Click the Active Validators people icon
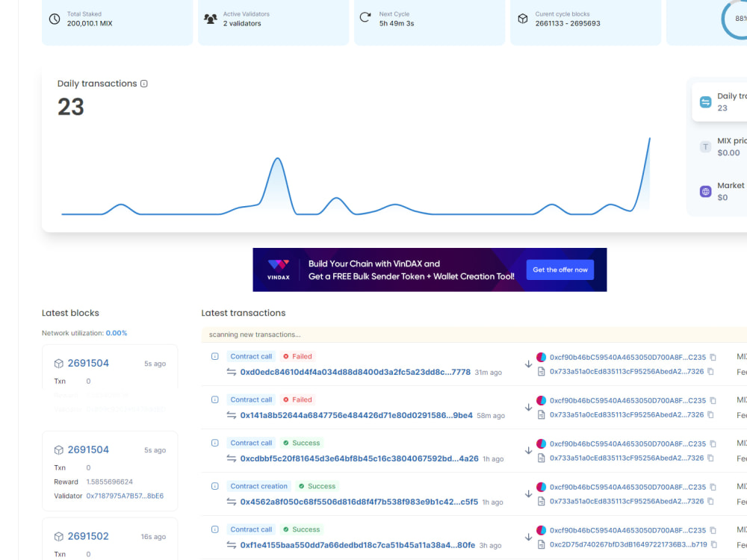The image size is (747, 560). click(x=211, y=19)
